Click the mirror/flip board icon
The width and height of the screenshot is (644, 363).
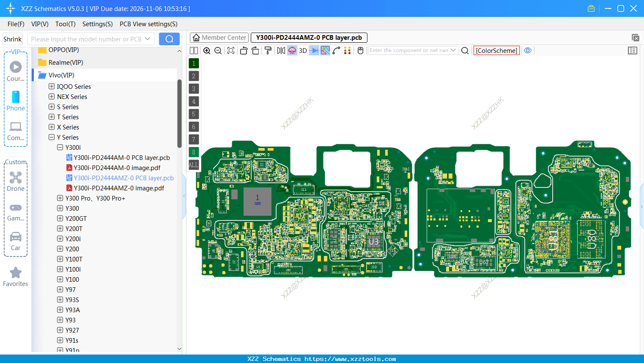[x=281, y=50]
